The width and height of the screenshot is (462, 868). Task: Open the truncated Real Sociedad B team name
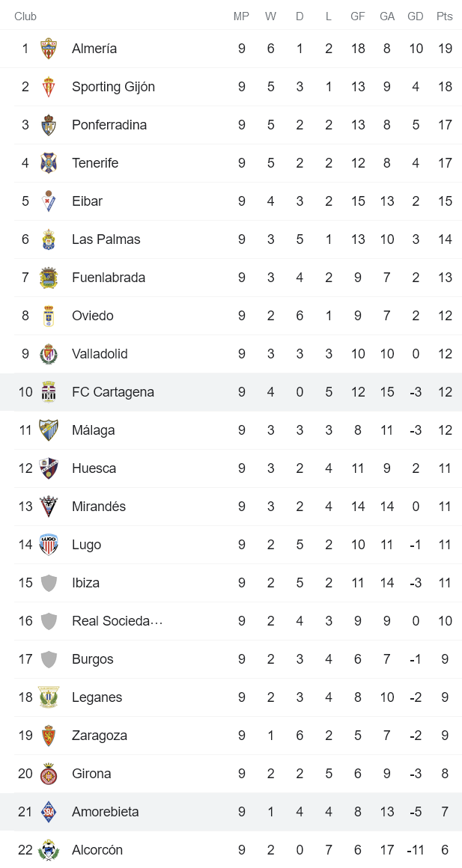(118, 621)
